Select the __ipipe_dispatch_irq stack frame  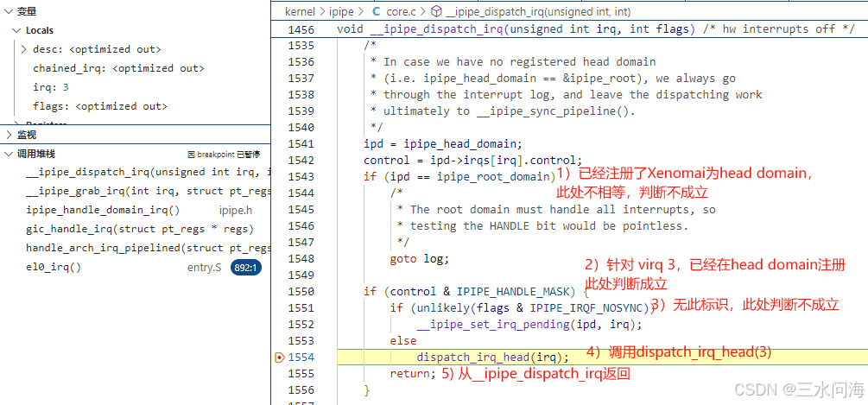click(x=135, y=172)
